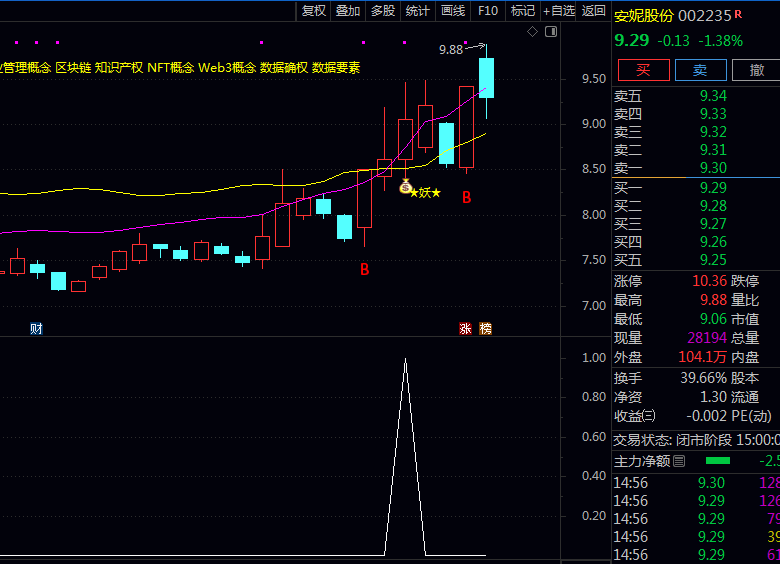Open the 叠加 overlay option
Viewport: 780px width, 564px height.
(348, 11)
